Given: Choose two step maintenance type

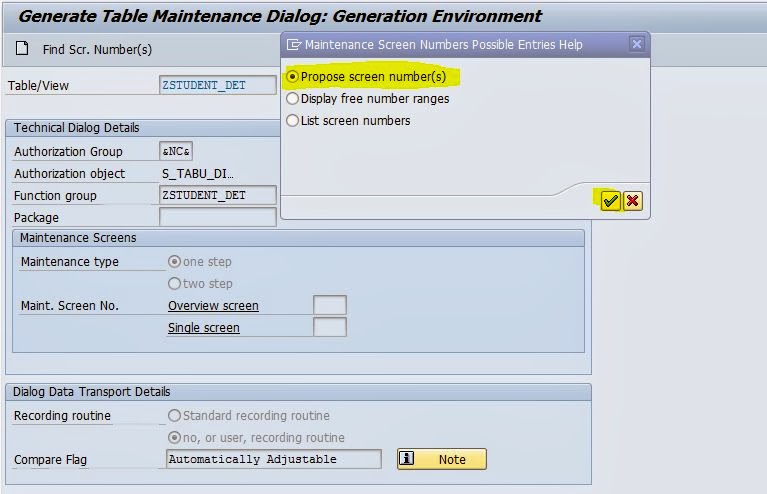Looking at the screenshot, I should [175, 284].
